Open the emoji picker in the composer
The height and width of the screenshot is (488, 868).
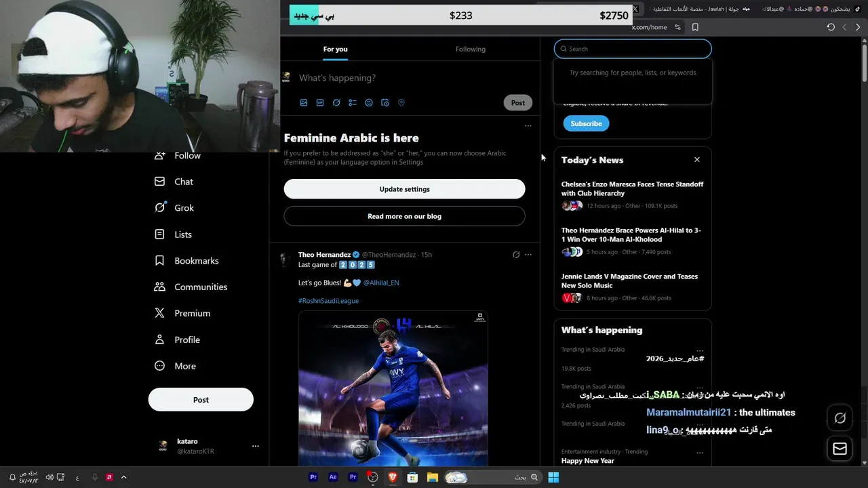coord(369,103)
